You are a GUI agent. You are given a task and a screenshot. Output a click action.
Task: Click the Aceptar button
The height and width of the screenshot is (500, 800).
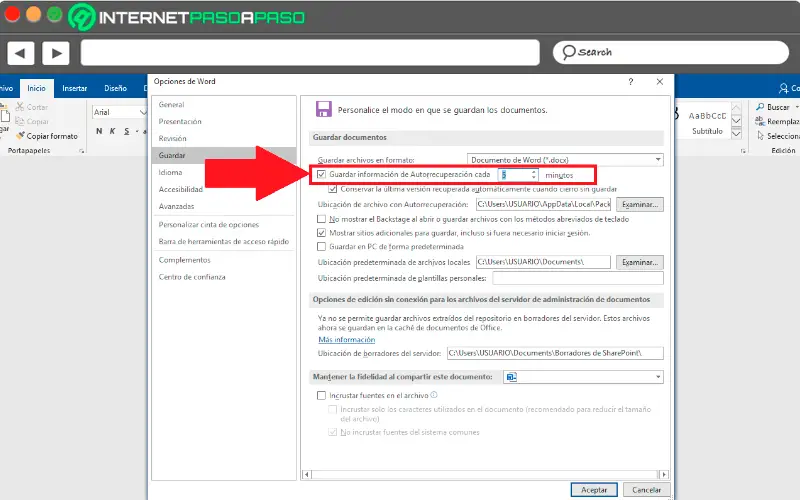pos(594,490)
